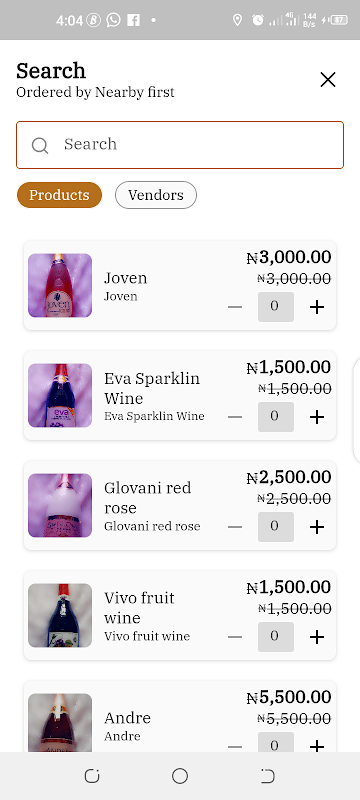Switch to the Vendors filter chip

coord(156,195)
